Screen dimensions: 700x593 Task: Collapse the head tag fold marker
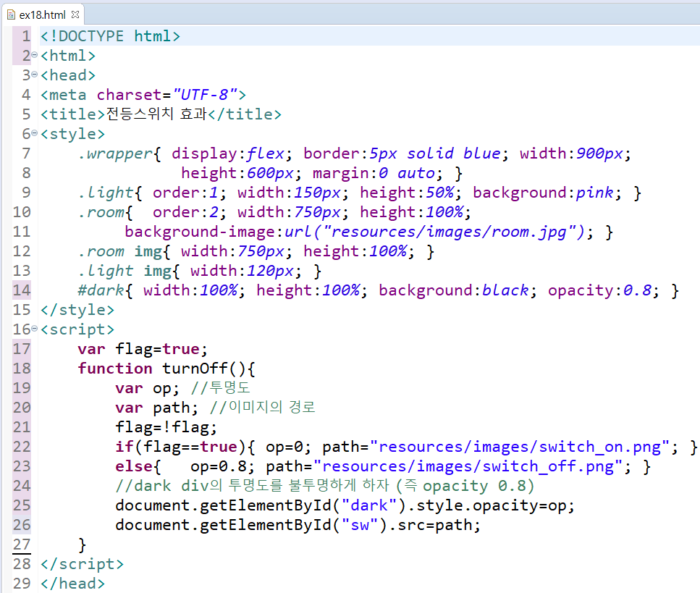pos(34,75)
